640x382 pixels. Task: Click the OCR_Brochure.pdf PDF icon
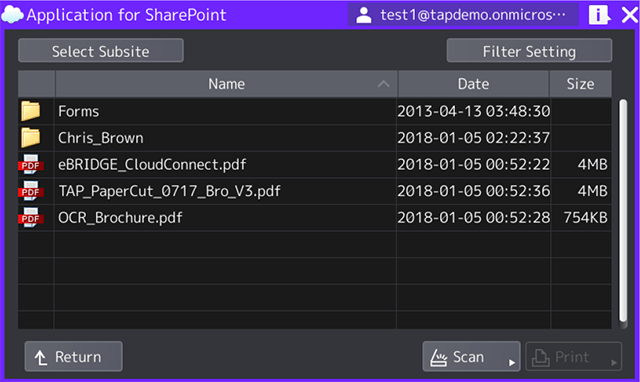pyautogui.click(x=31, y=218)
